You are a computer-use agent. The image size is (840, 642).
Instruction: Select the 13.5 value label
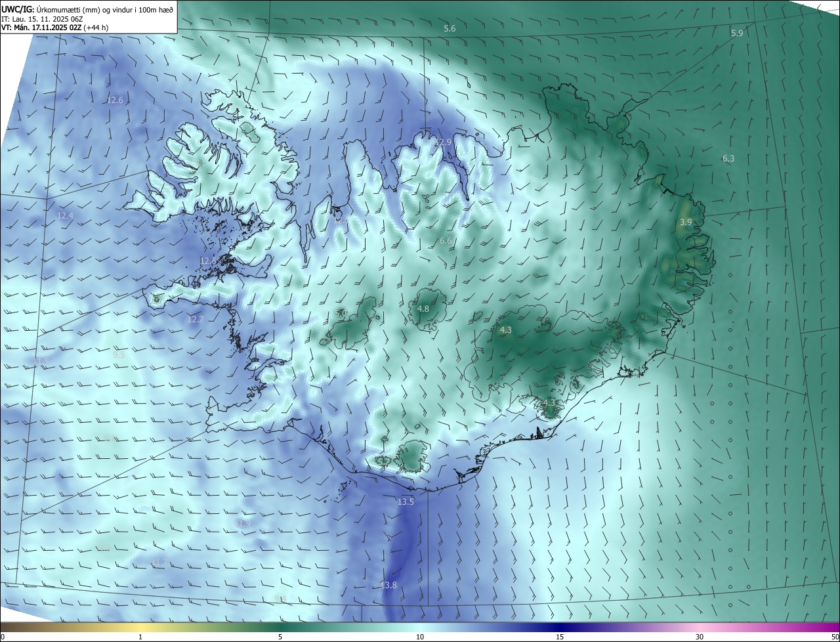coord(406,502)
